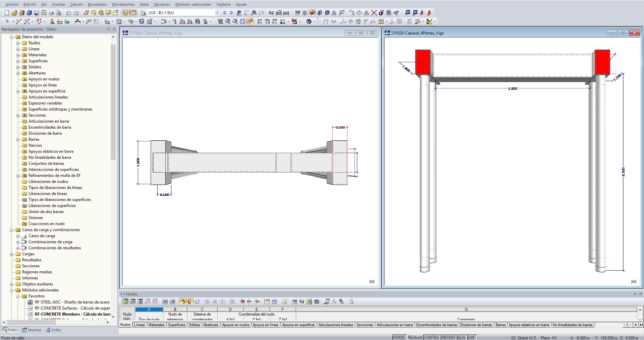The image size is (644, 340).
Task: Click the Print icon in the toolbar
Action: [51, 13]
